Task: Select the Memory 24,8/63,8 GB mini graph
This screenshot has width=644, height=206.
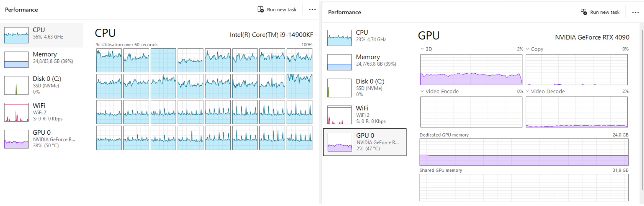Action: coord(16,60)
